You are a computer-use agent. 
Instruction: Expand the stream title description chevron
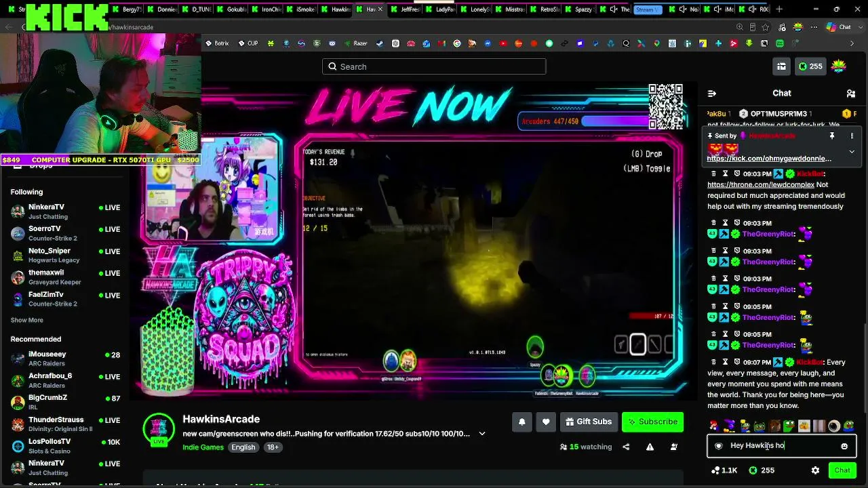pos(482,434)
